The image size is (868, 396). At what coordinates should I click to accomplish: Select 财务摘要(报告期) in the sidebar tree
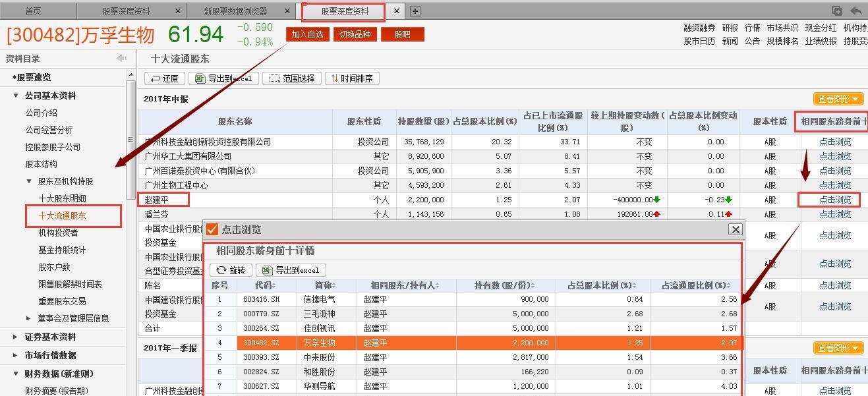[57, 391]
